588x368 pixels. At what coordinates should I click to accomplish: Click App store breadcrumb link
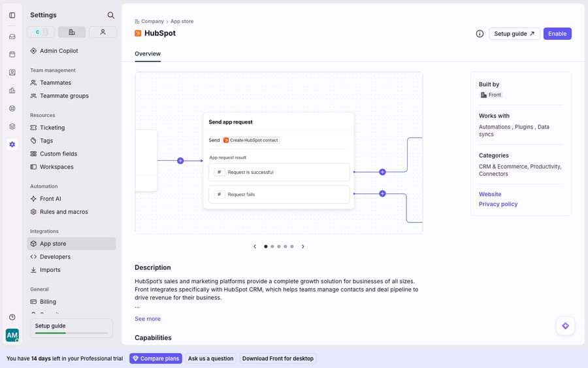coord(182,22)
